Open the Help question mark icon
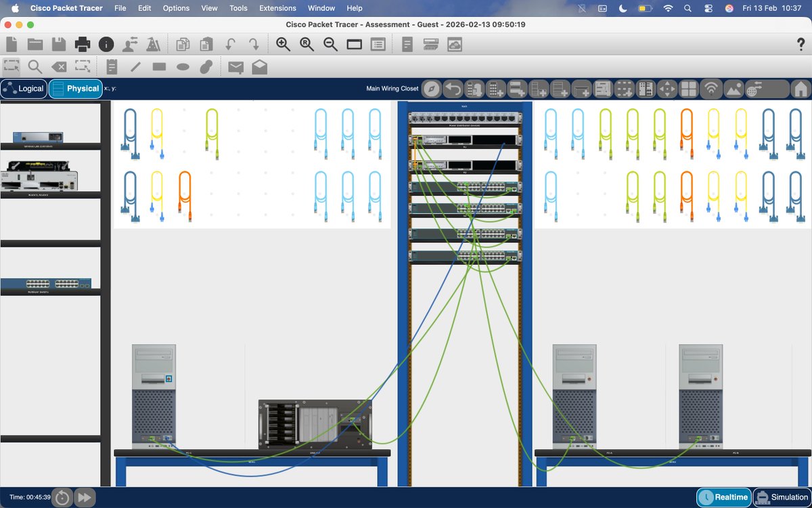The width and height of the screenshot is (812, 508). (801, 45)
